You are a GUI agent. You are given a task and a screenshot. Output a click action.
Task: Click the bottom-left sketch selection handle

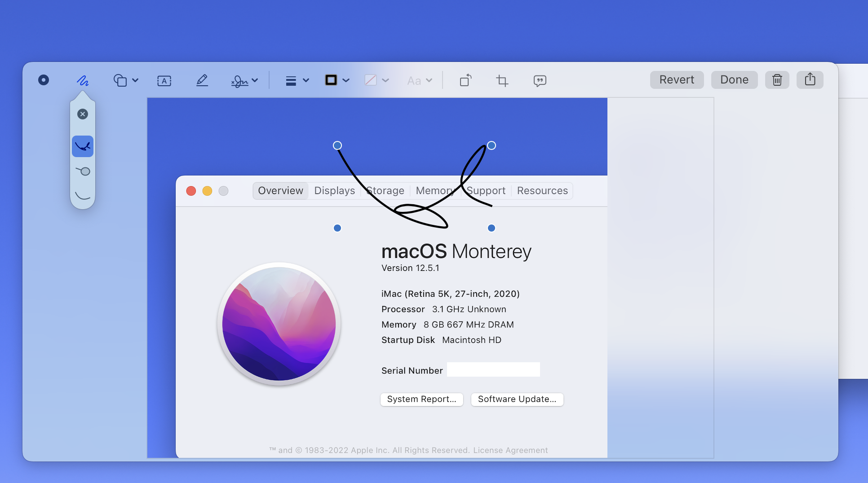point(337,228)
